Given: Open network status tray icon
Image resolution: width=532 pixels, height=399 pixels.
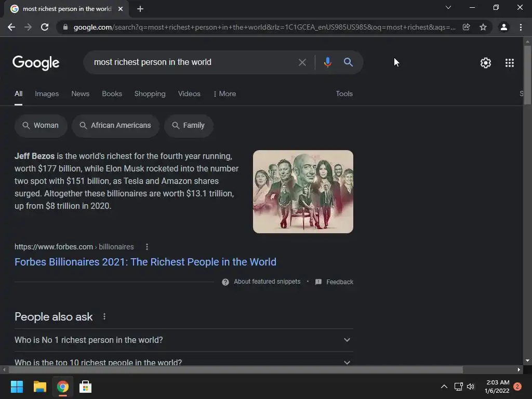Looking at the screenshot, I should pyautogui.click(x=458, y=387).
